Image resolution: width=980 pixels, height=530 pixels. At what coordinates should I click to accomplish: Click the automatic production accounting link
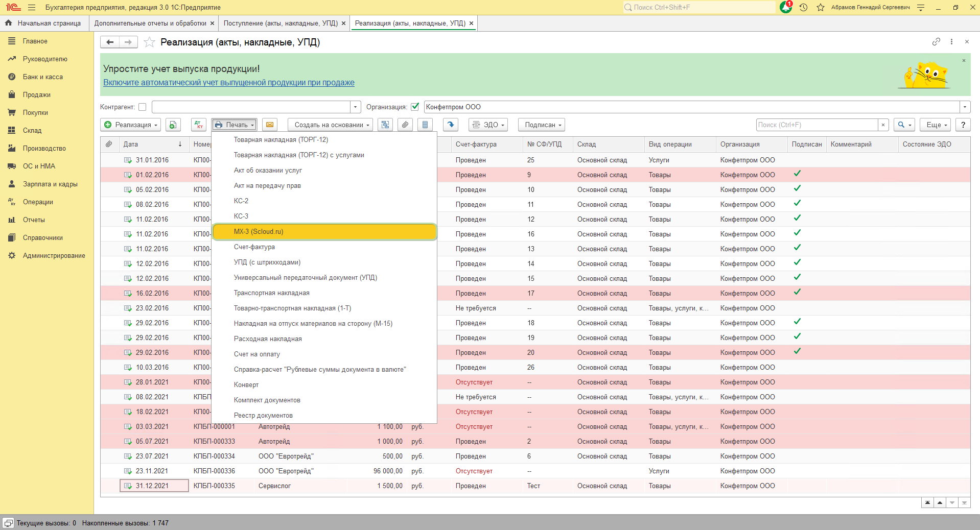229,83
